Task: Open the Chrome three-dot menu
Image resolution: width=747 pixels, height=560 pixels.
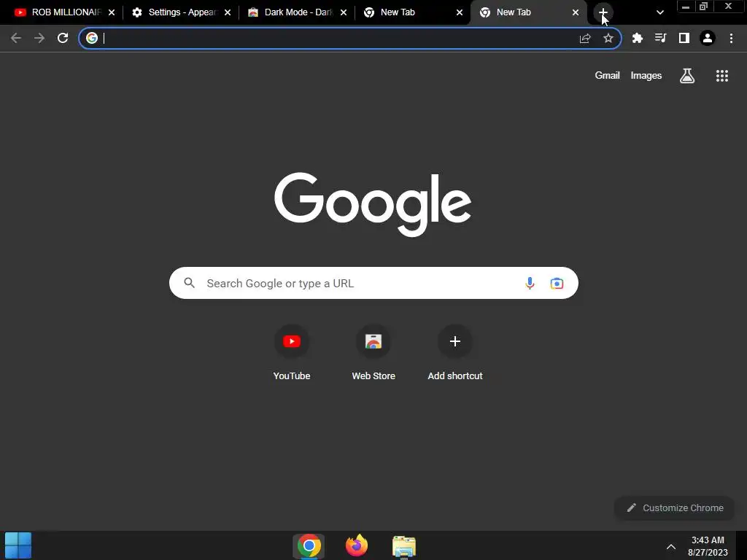Action: point(731,38)
